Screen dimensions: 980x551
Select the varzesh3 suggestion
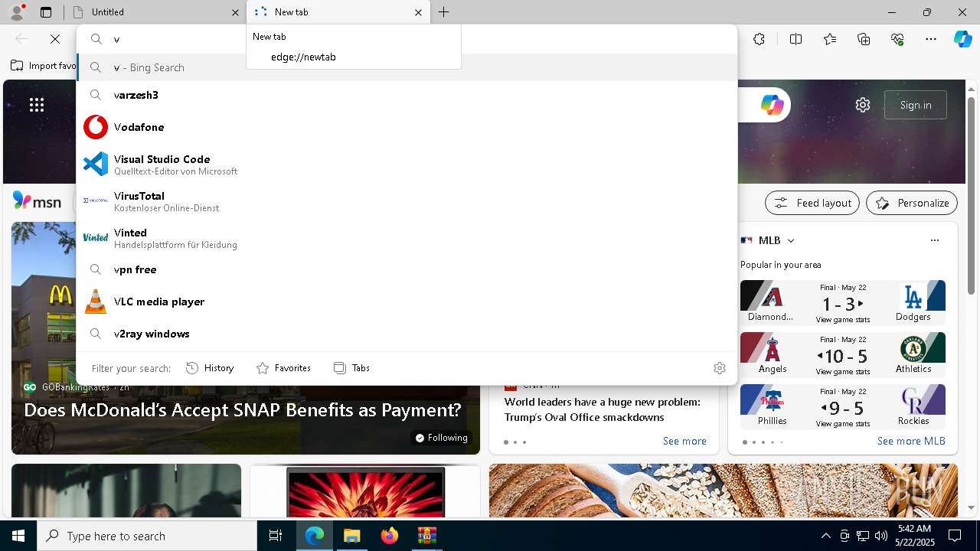point(406,95)
